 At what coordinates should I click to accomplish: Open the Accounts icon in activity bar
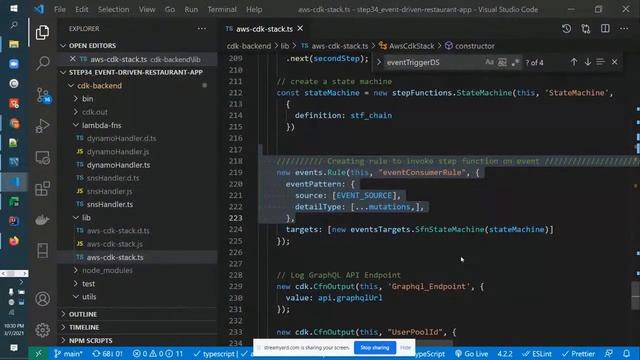[x=42, y=299]
